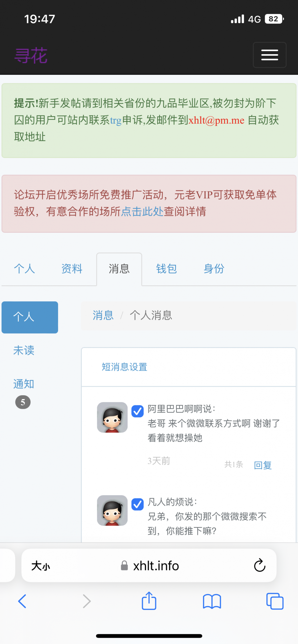Open the 身份 tab

(214, 269)
